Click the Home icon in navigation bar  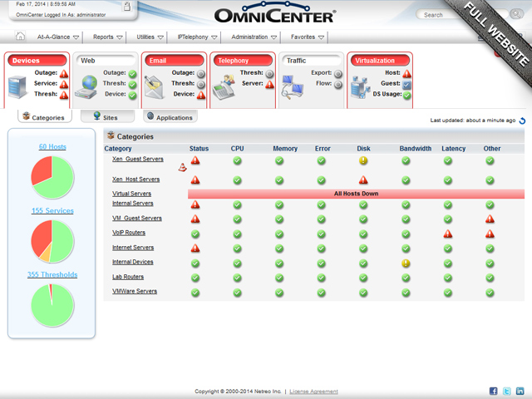pos(20,36)
